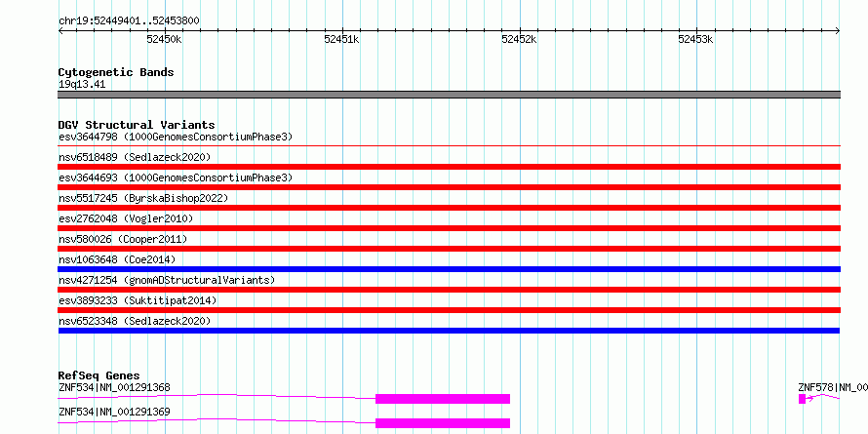Screen dimensions: 868x434
Task: Open variant nsv6523348 (Sedlazeck2020) label
Action: pyautogui.click(x=135, y=321)
